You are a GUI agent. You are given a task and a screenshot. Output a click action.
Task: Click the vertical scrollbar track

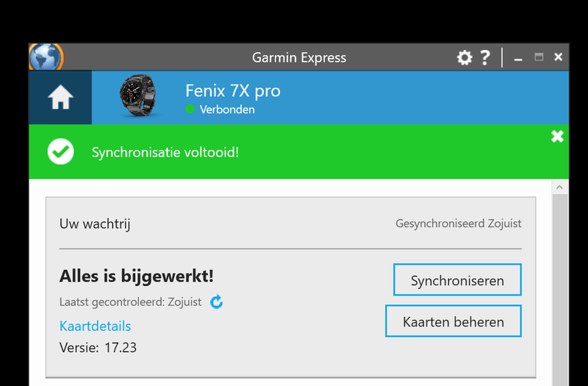pyautogui.click(x=560, y=294)
